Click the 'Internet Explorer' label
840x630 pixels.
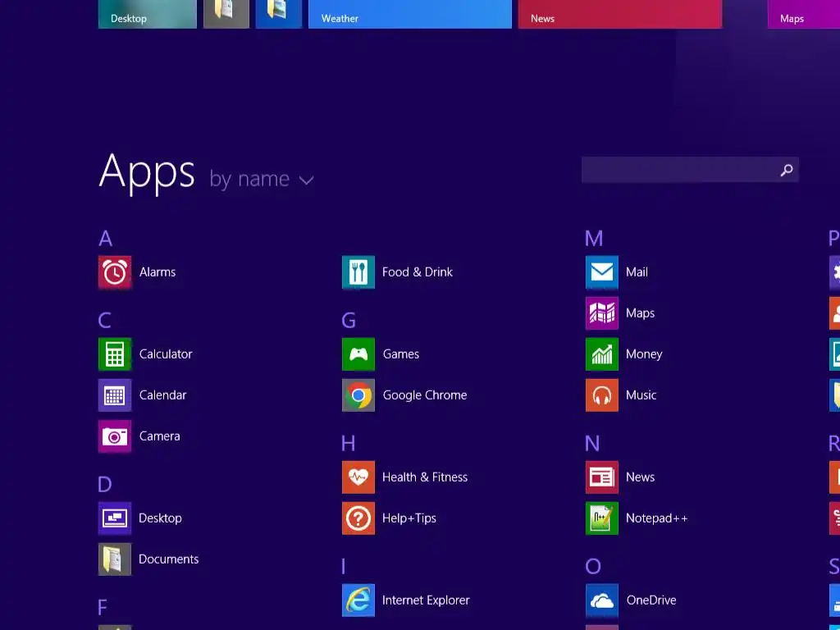click(x=426, y=600)
